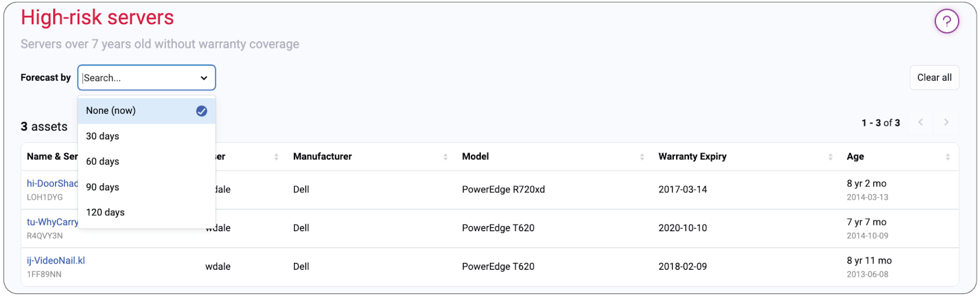Pick the 90 days forecast option
This screenshot has height=296, width=980.
click(103, 187)
